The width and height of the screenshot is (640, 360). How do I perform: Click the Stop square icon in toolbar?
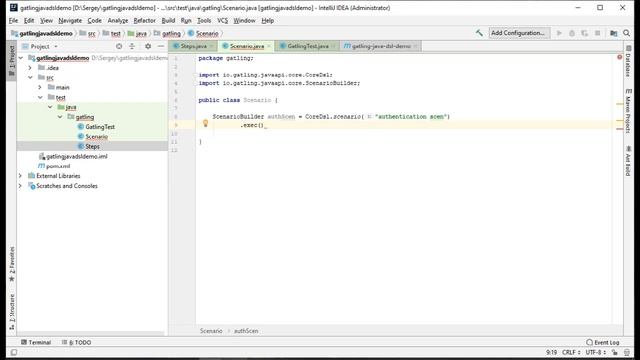[598, 33]
